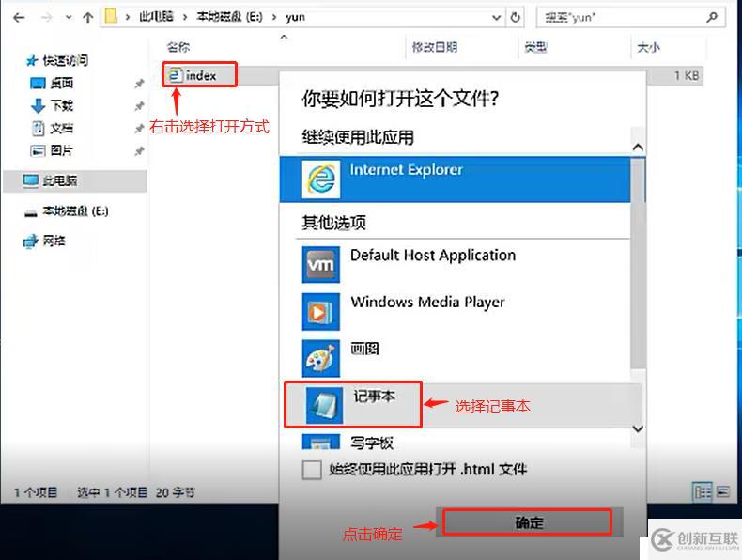The height and width of the screenshot is (560, 742).
Task: Click the folder icon in address bar
Action: [x=111, y=17]
